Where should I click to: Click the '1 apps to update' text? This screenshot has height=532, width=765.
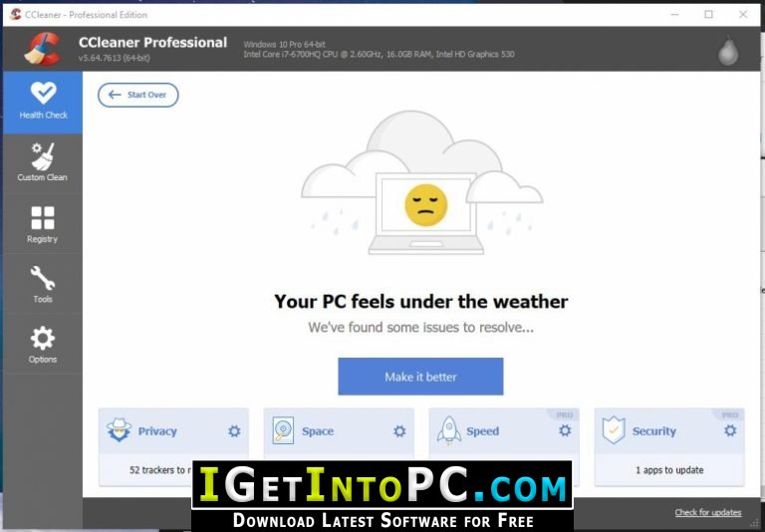(x=669, y=470)
